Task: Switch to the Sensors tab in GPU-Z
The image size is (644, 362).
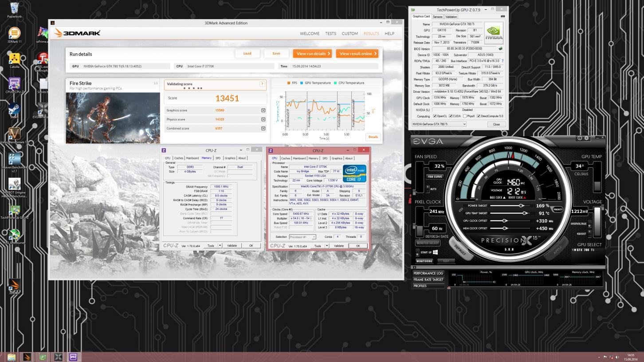Action: tap(438, 16)
